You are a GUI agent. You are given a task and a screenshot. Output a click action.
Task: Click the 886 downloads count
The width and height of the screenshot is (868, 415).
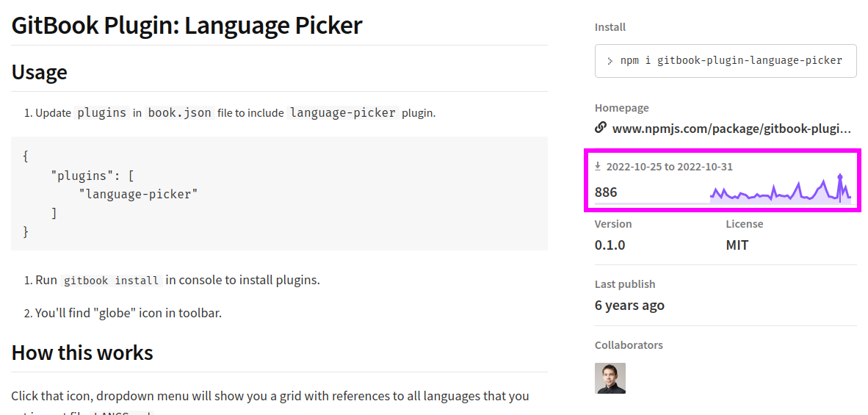tap(606, 192)
